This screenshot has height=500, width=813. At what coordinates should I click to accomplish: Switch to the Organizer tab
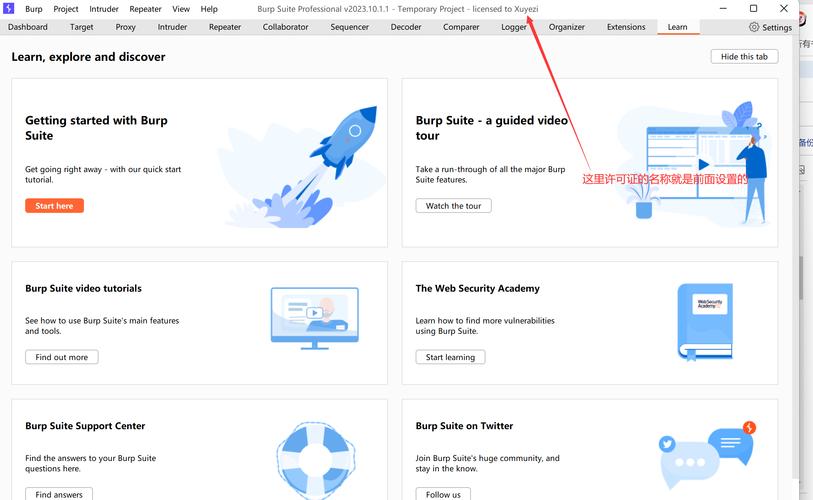pos(567,27)
